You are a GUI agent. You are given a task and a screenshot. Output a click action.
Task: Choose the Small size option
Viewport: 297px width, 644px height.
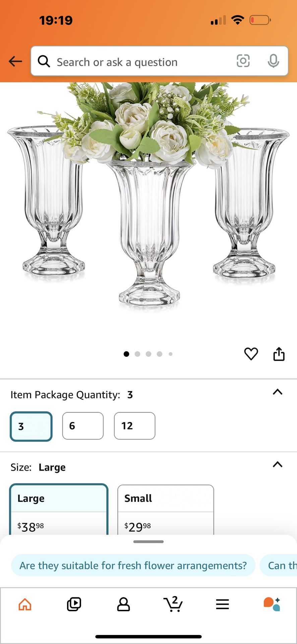(x=166, y=510)
